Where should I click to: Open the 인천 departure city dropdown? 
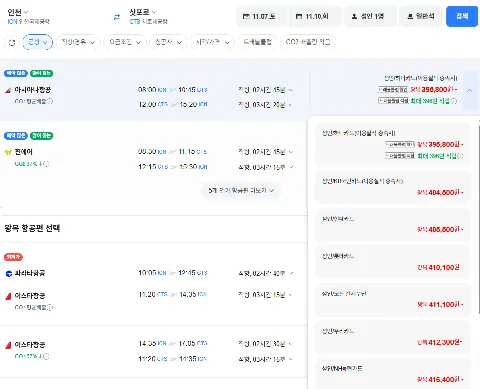[18, 12]
